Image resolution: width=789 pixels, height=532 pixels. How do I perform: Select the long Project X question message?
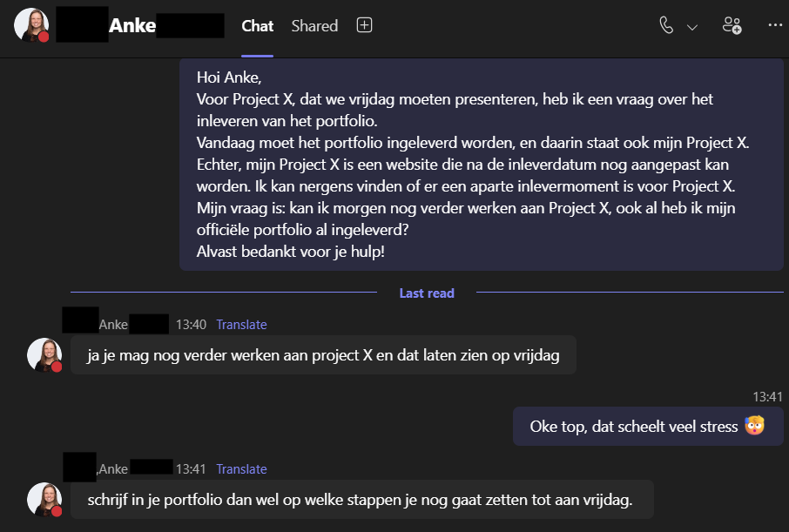pos(481,165)
